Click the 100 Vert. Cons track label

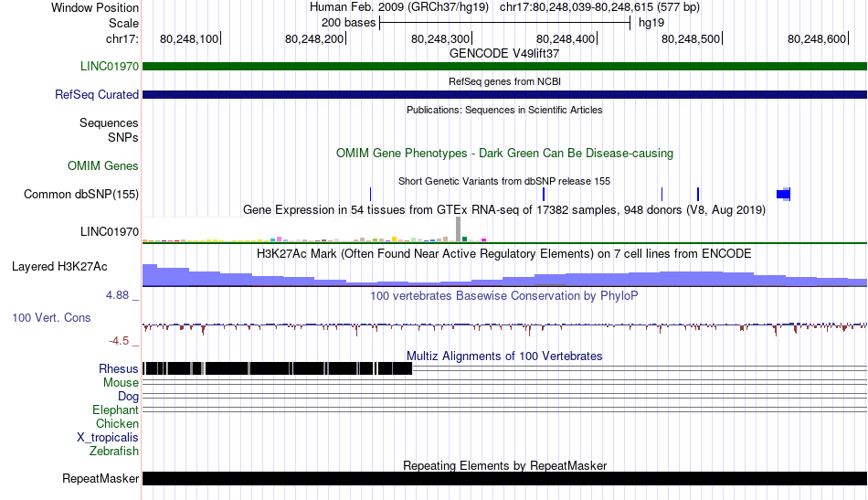coord(51,318)
